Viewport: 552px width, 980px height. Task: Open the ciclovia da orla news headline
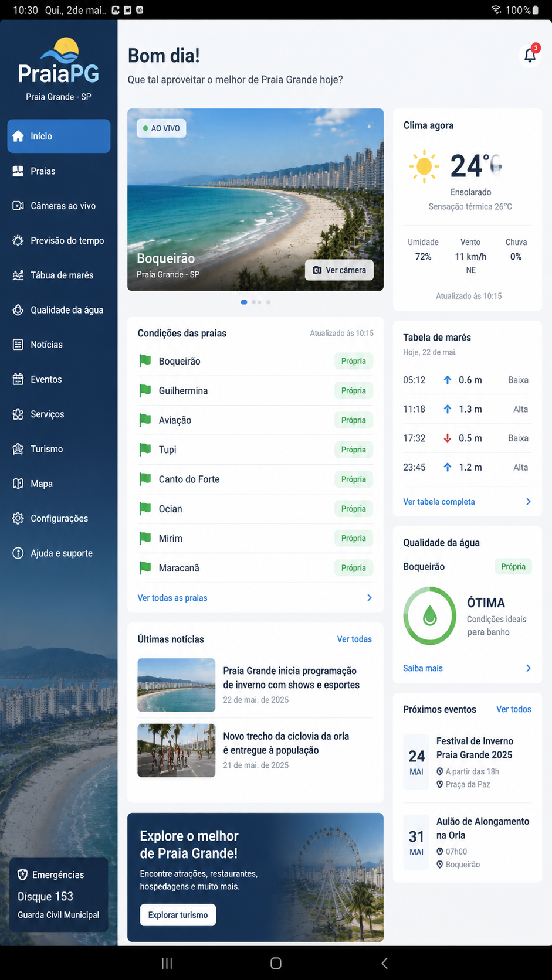(x=286, y=743)
